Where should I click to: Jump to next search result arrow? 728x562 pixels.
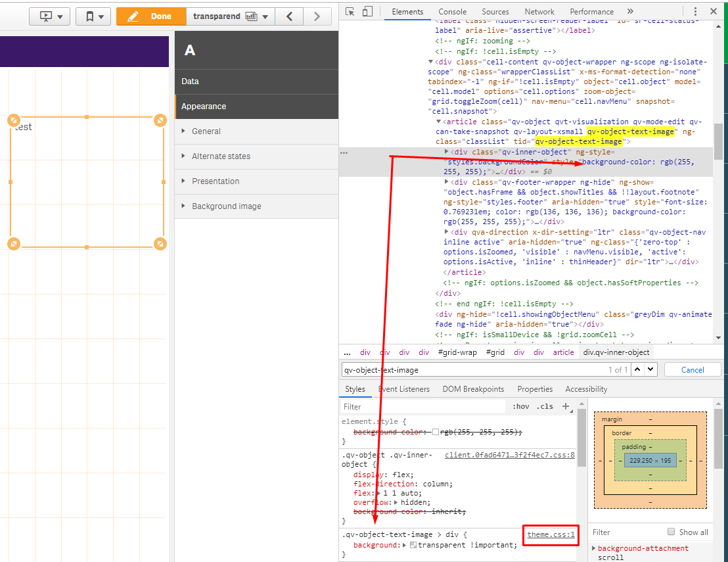(651, 370)
